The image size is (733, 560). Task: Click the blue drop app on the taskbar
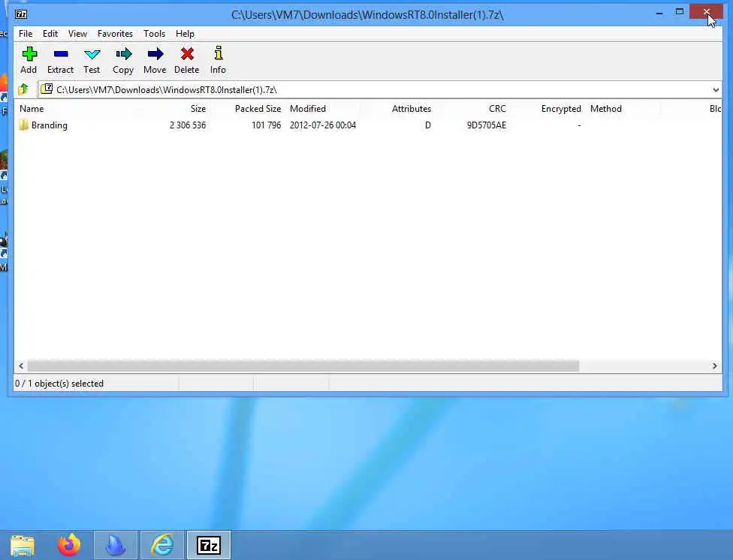(116, 545)
